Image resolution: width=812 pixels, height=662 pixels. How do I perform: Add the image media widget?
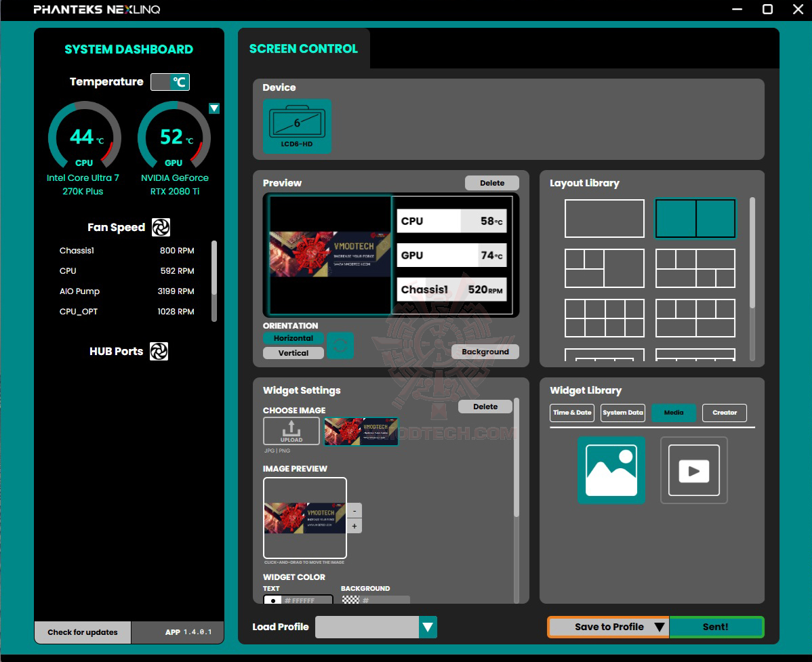(611, 470)
